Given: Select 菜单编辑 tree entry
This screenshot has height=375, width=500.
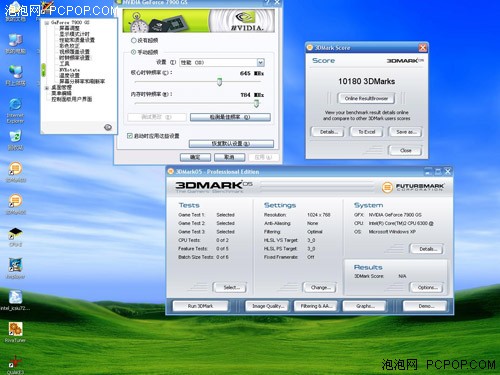Looking at the screenshot, I should [x=61, y=93].
